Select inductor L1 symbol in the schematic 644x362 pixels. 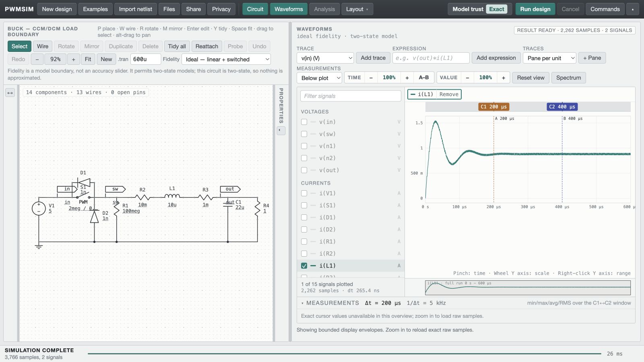172,196
